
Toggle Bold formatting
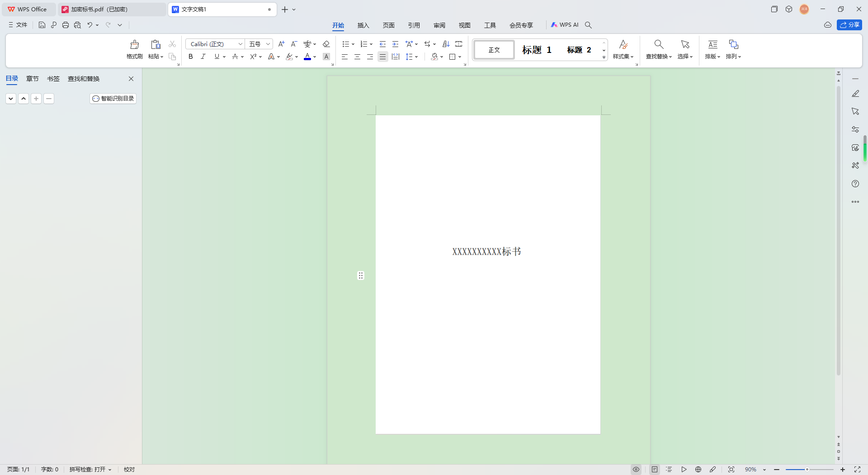point(191,57)
